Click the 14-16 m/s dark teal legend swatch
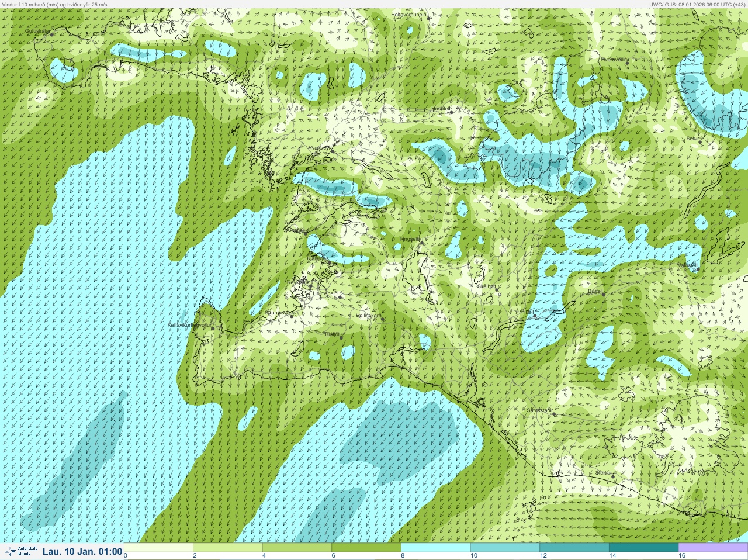 point(643,548)
